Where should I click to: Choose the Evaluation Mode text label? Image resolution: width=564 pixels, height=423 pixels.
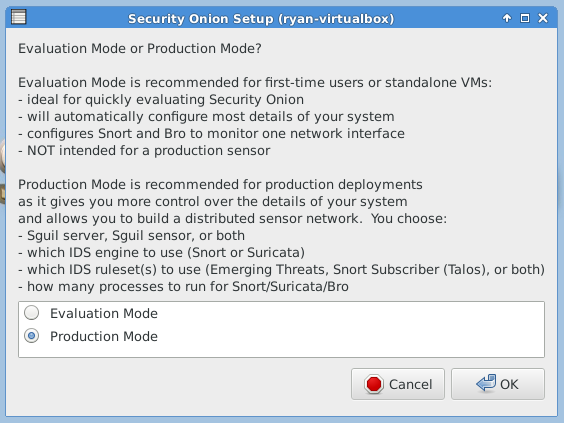(x=104, y=313)
